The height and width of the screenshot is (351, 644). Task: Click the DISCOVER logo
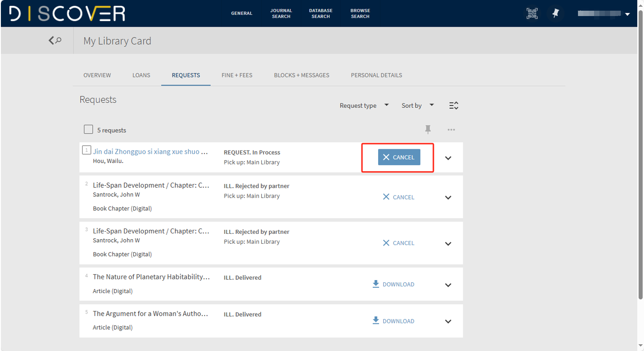(x=67, y=13)
